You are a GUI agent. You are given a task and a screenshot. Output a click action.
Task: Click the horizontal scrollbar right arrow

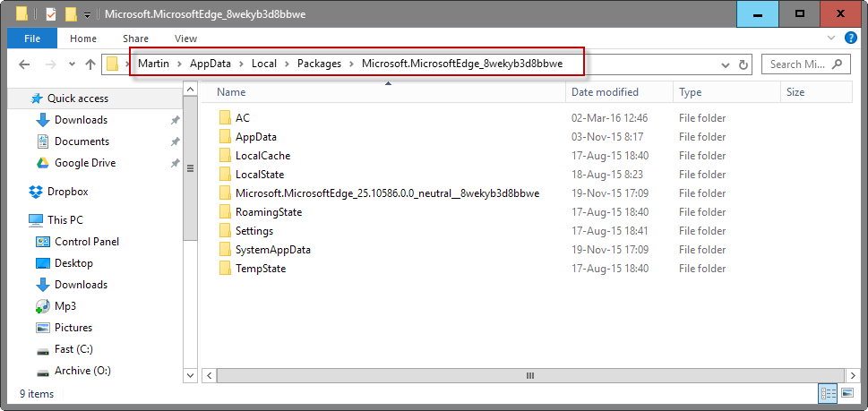pyautogui.click(x=852, y=375)
